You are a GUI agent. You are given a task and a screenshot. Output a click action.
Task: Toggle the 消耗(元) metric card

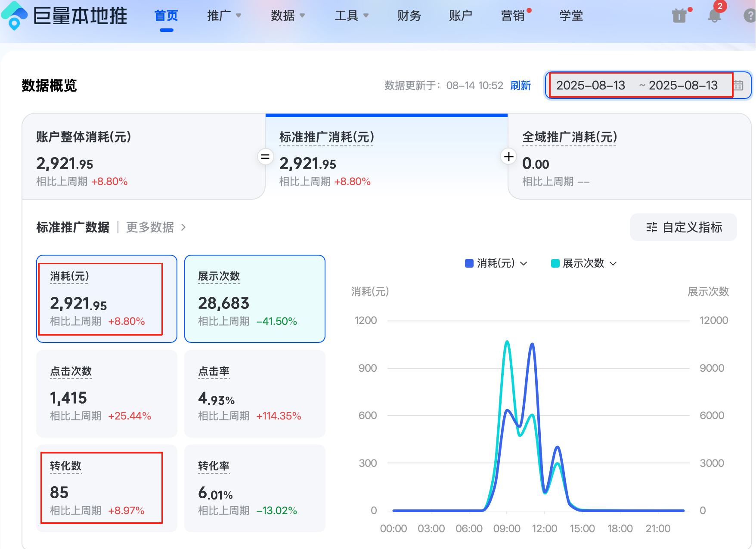click(107, 299)
